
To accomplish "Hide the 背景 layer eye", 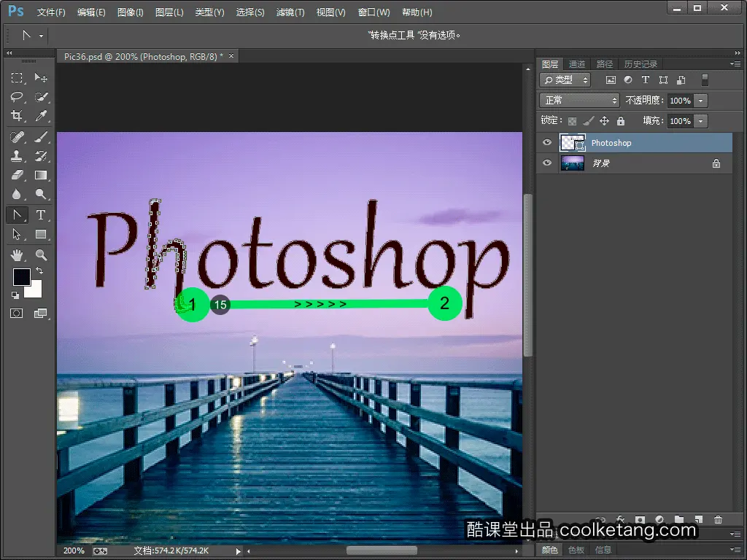I will (x=547, y=163).
